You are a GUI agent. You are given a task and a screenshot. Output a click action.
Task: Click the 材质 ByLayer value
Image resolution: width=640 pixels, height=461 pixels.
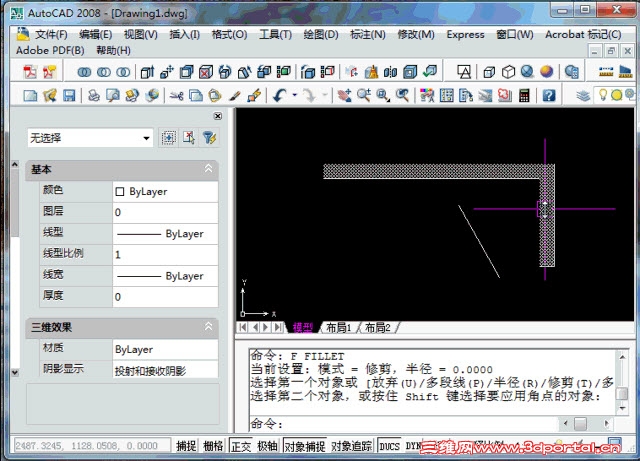(165, 350)
